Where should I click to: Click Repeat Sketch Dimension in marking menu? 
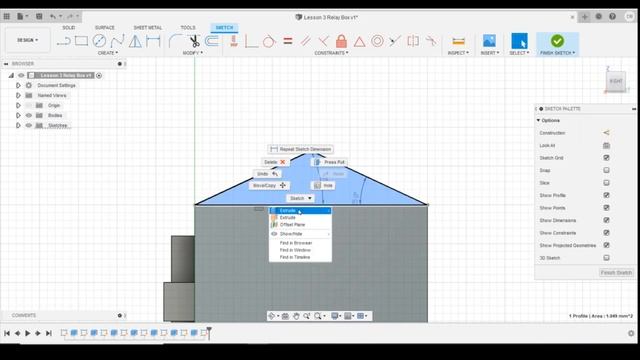(x=300, y=149)
